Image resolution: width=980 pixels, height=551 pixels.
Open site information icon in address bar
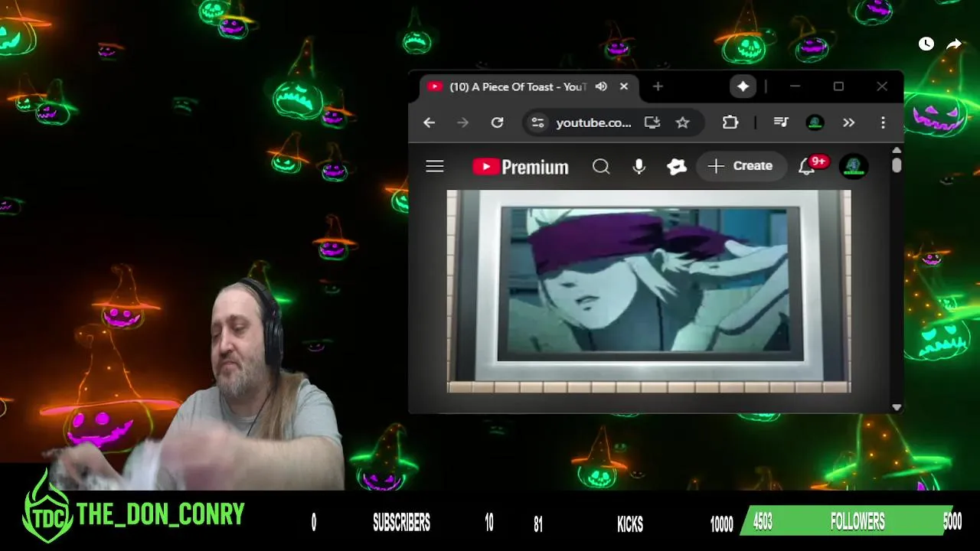point(538,122)
